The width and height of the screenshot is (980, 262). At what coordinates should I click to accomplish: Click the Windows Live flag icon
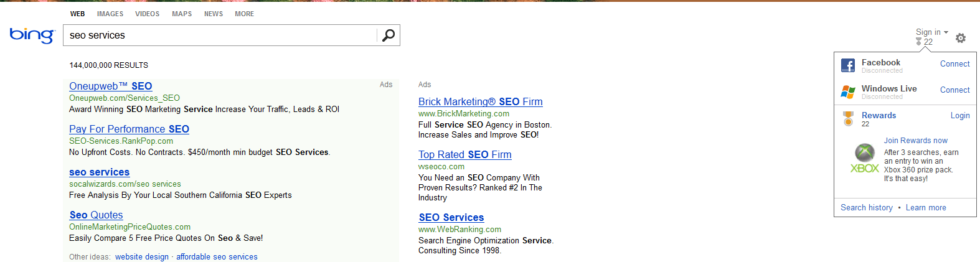click(848, 92)
